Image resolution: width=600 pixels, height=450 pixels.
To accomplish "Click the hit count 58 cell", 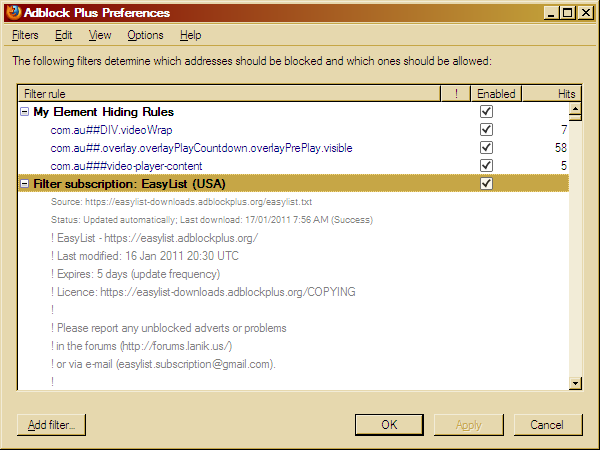I will coord(561,148).
